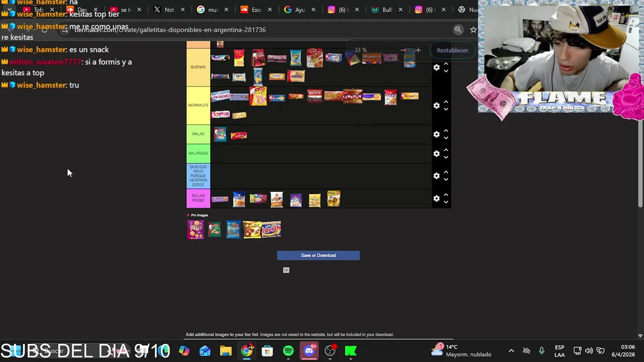Move the BUENAS row up with arrow
Viewport: 644px width, 362px height.
(446, 64)
